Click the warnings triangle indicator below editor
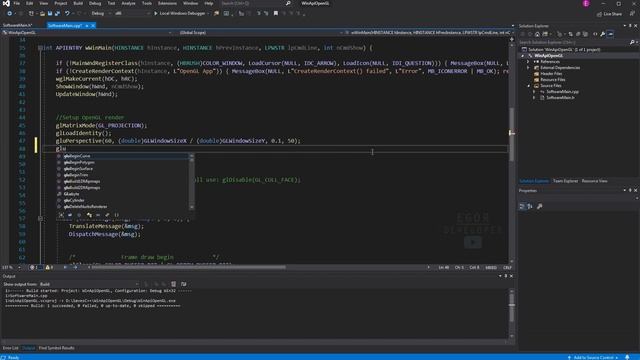This screenshot has height=360, width=640. tap(49, 267)
